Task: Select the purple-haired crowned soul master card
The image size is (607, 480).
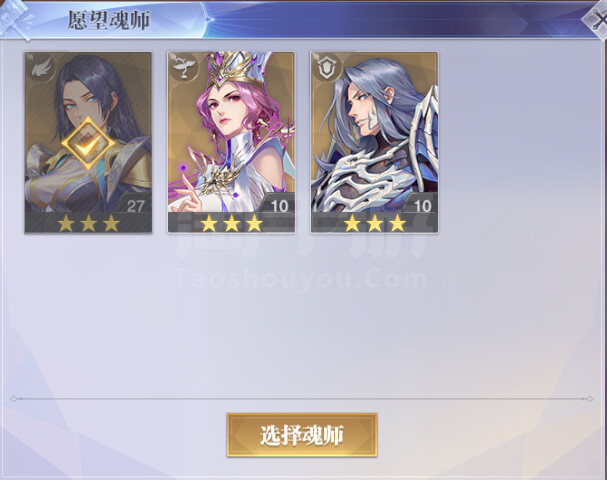Action: click(231, 142)
